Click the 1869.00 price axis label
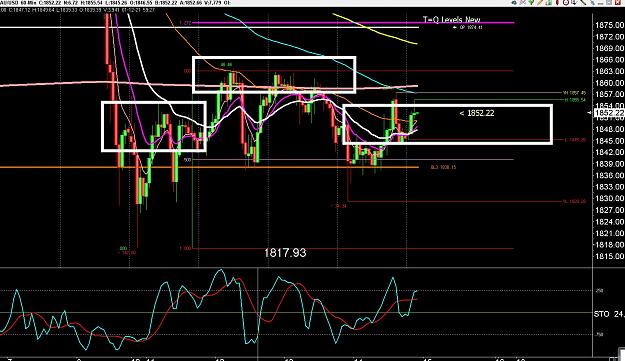 [x=609, y=48]
